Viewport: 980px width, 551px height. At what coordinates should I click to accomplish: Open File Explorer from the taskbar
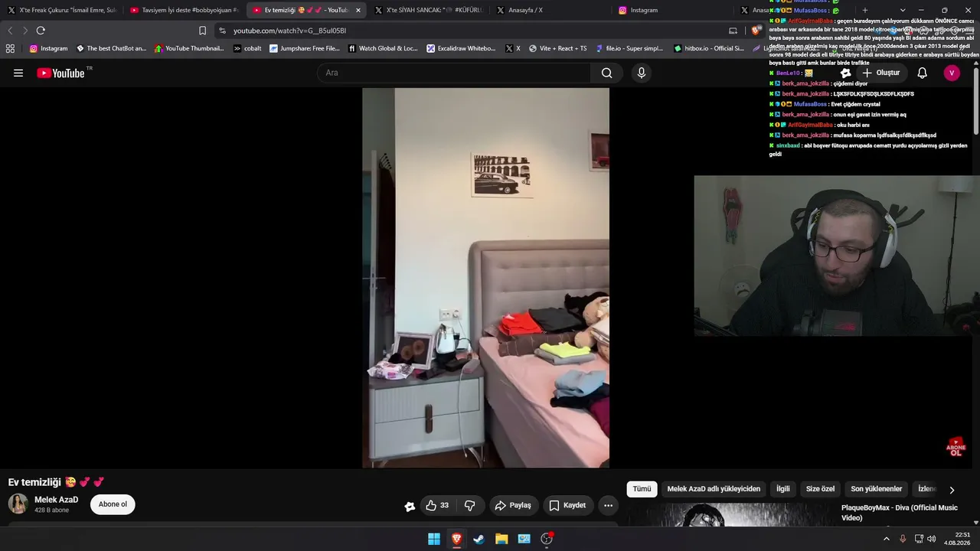[501, 539]
